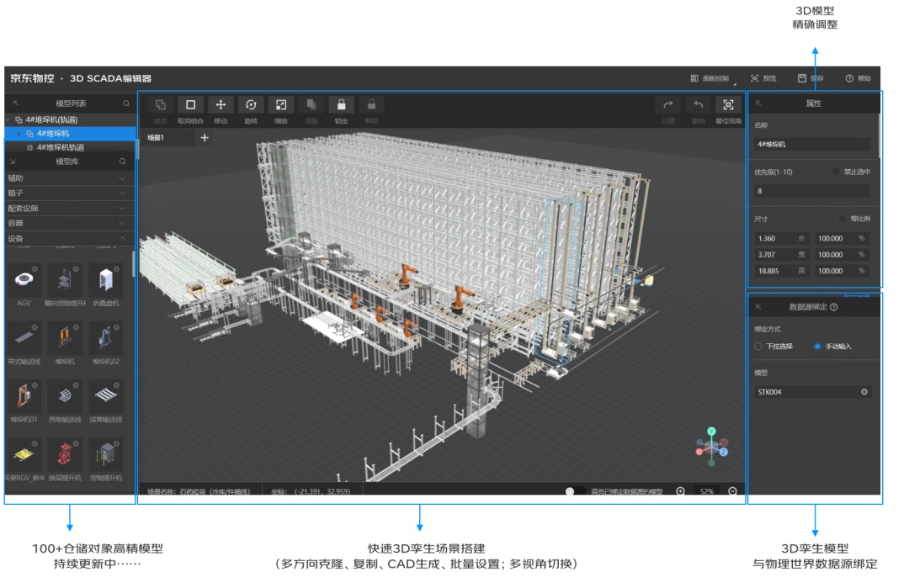Expand the 容器 model category
This screenshot has width=909, height=588.
70,223
